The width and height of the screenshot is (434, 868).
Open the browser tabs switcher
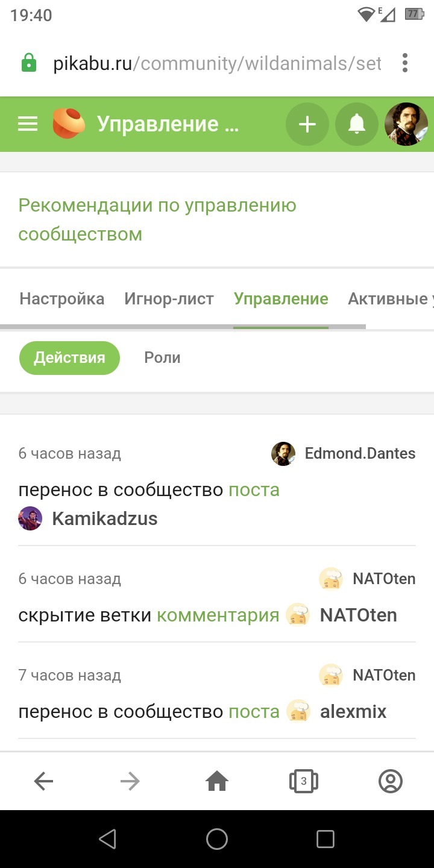pos(304,782)
